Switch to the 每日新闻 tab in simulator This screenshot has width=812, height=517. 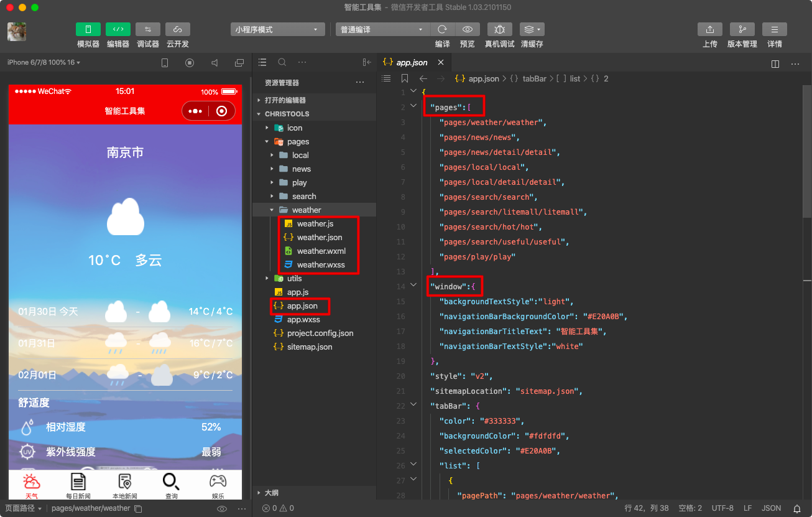(x=78, y=486)
